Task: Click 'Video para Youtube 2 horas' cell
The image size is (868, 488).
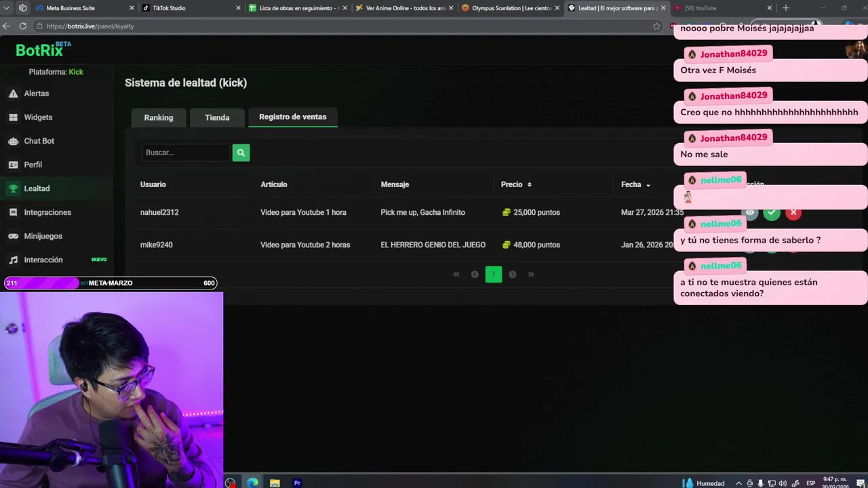Action: coord(305,245)
